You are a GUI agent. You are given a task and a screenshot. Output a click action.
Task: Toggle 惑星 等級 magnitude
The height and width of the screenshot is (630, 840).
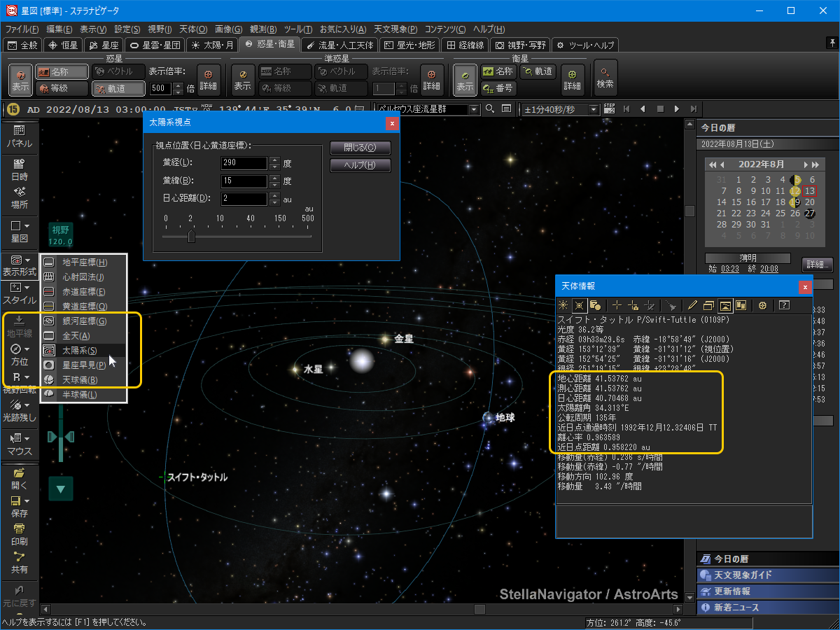[62, 88]
